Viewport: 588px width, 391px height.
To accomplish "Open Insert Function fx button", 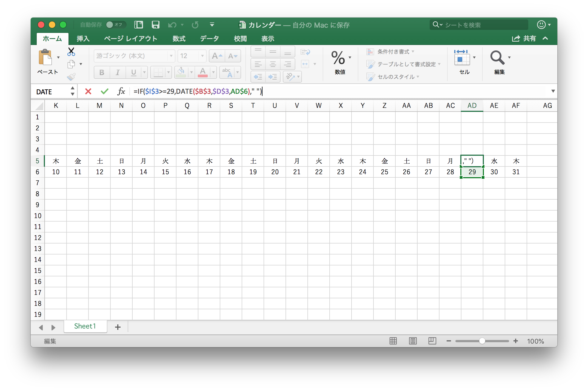I will coord(121,91).
